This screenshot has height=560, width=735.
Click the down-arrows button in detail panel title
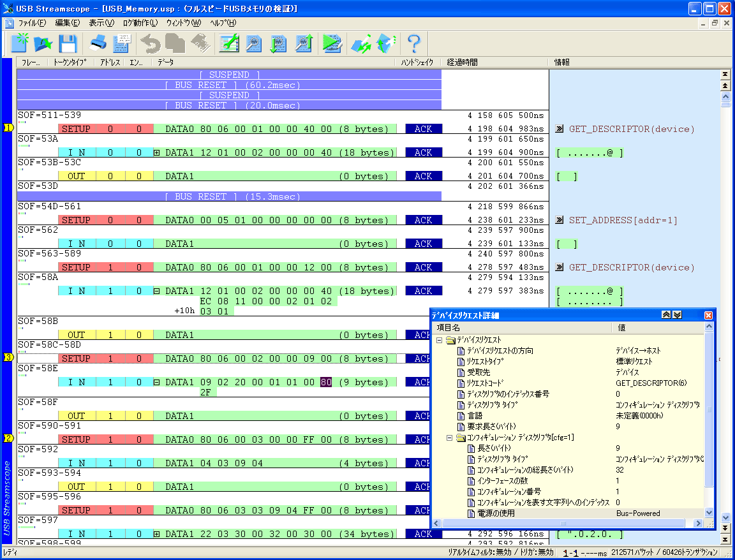tap(678, 315)
